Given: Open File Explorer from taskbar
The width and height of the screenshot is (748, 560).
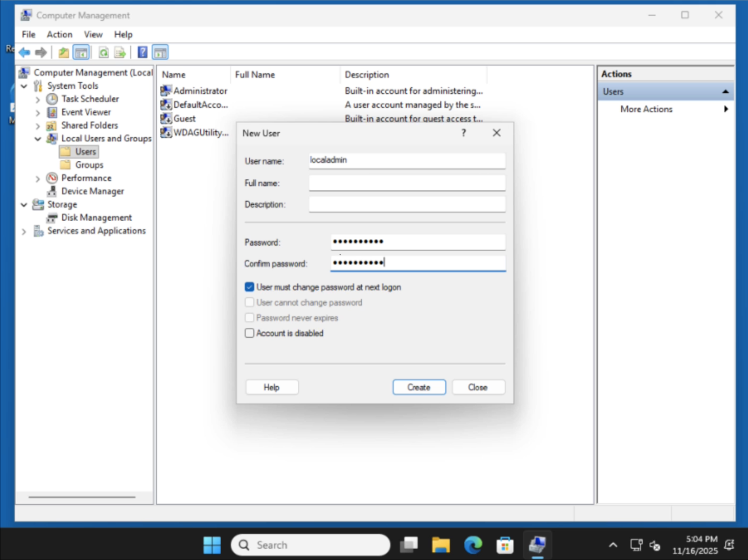Looking at the screenshot, I should click(441, 545).
